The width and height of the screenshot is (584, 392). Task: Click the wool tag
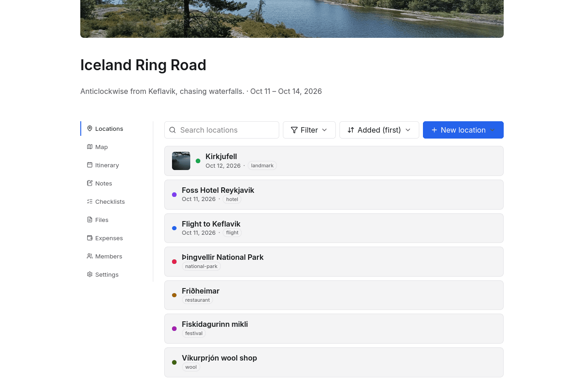pos(191,367)
